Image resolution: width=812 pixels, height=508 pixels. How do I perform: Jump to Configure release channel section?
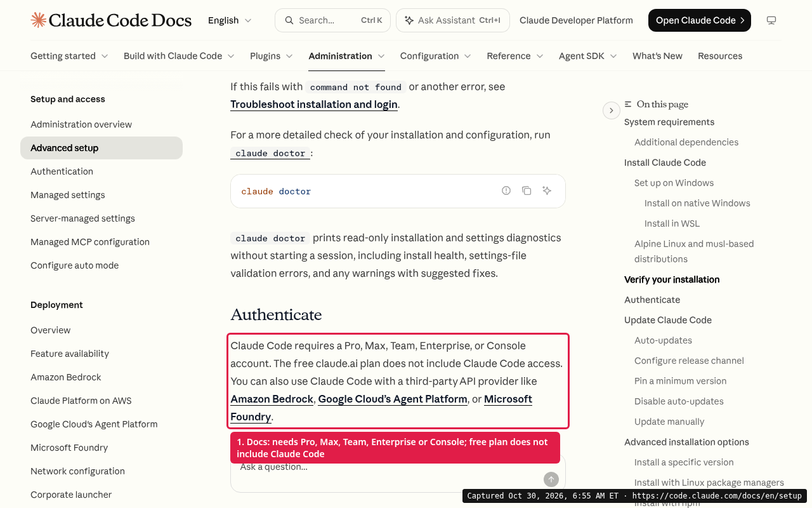pos(689,361)
